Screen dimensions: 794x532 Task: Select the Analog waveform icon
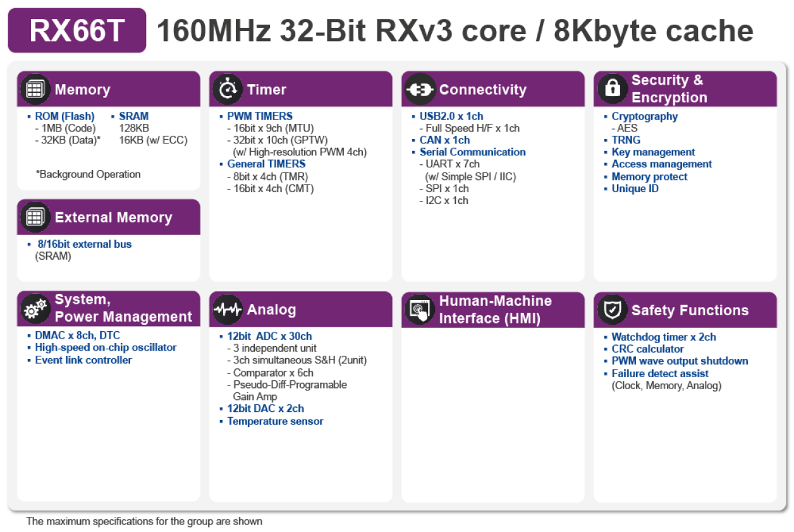click(x=228, y=309)
